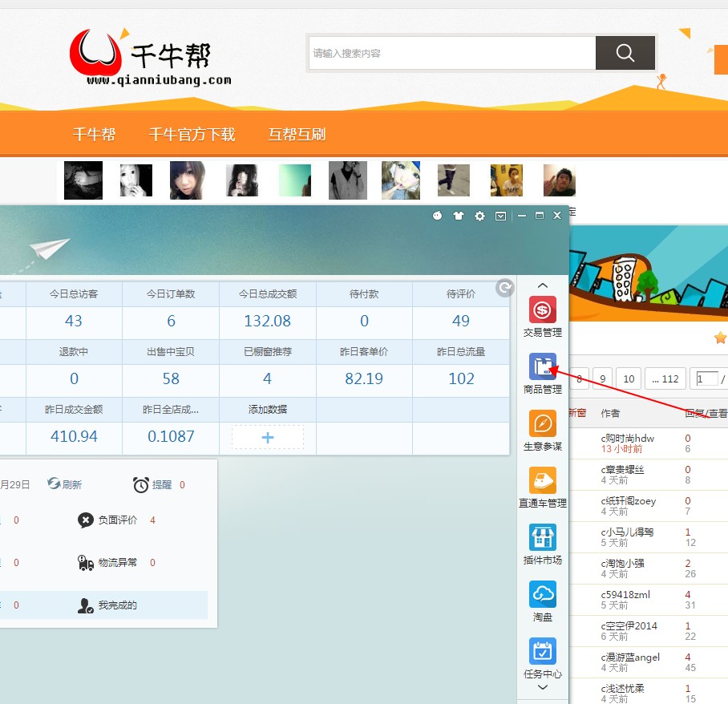This screenshot has height=704, width=728.
Task: Open author c购时尚hdw profile link
Action: click(627, 438)
